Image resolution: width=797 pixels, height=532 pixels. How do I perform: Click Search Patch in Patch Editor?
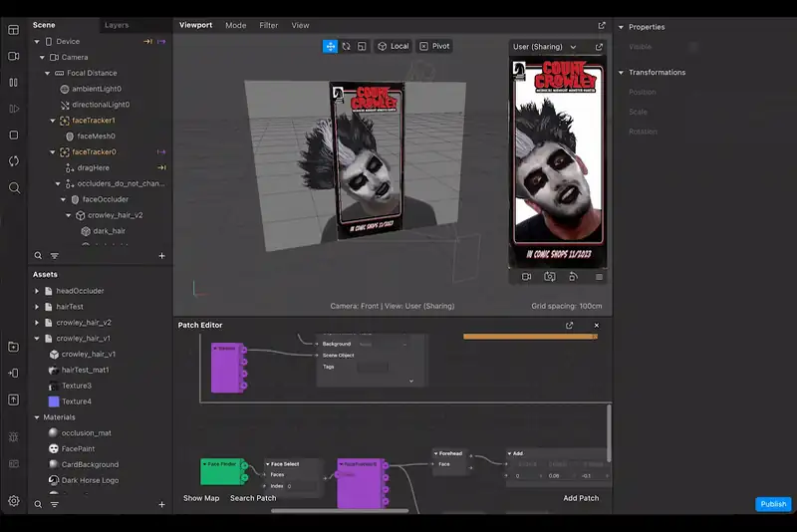coord(253,498)
